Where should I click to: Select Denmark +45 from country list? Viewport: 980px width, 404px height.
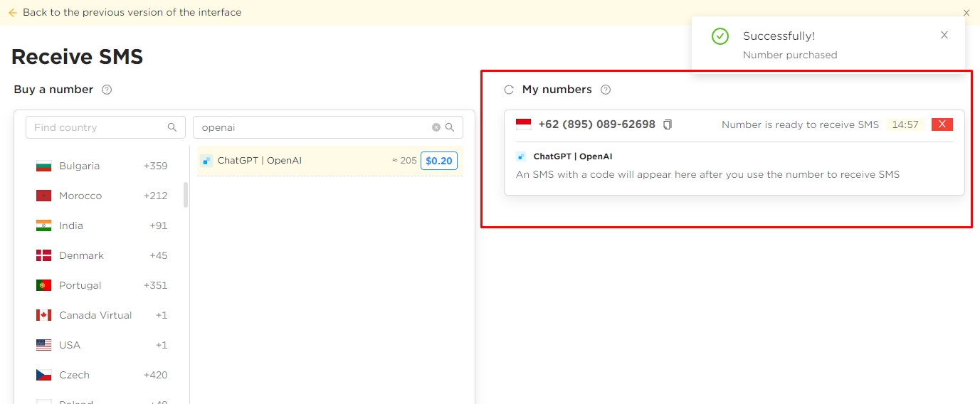tap(102, 255)
